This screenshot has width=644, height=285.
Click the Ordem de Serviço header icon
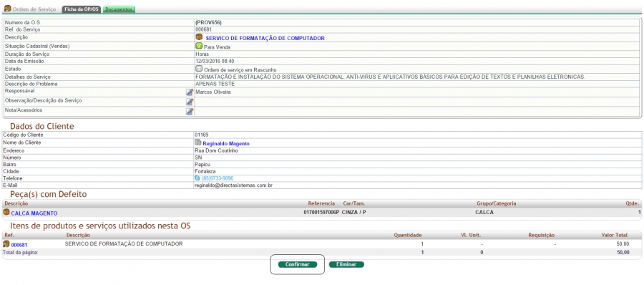(7, 8)
